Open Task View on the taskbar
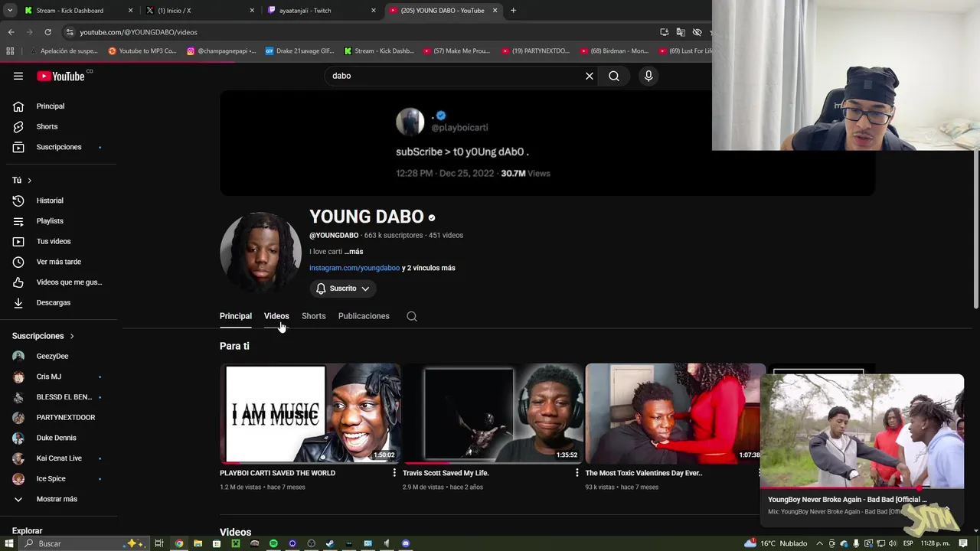The width and height of the screenshot is (980, 551). pyautogui.click(x=159, y=543)
